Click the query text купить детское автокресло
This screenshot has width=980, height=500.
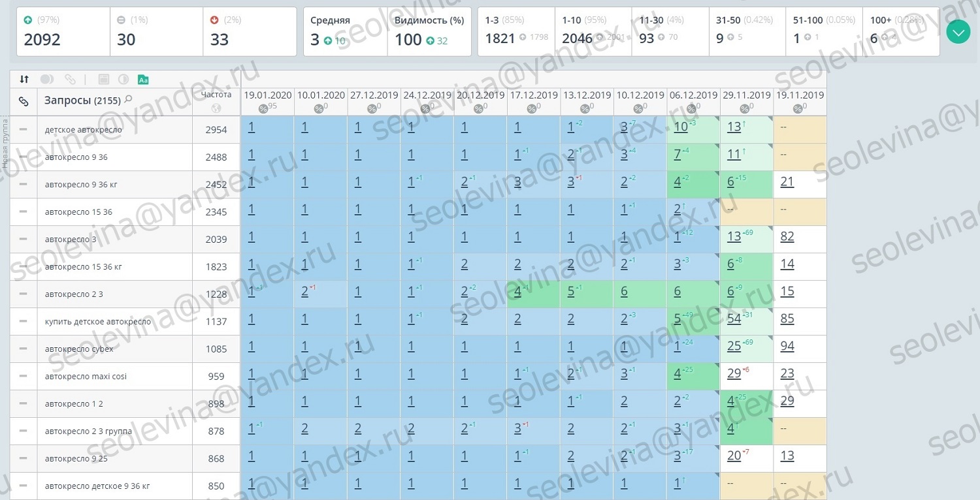pyautogui.click(x=98, y=322)
